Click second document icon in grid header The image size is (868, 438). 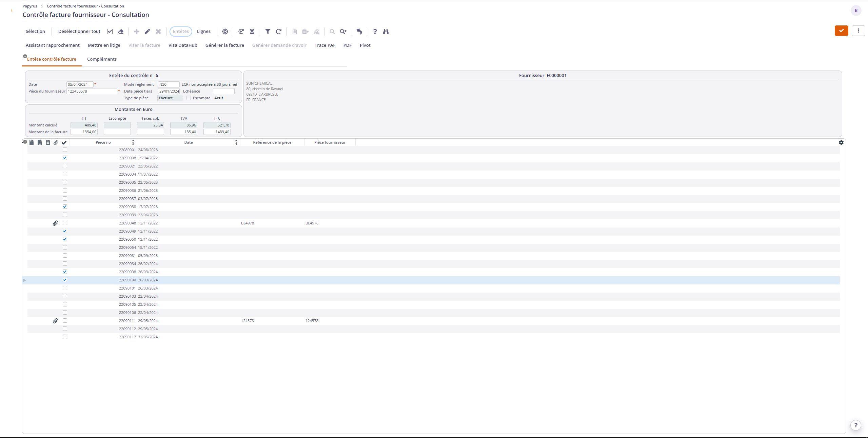point(40,142)
